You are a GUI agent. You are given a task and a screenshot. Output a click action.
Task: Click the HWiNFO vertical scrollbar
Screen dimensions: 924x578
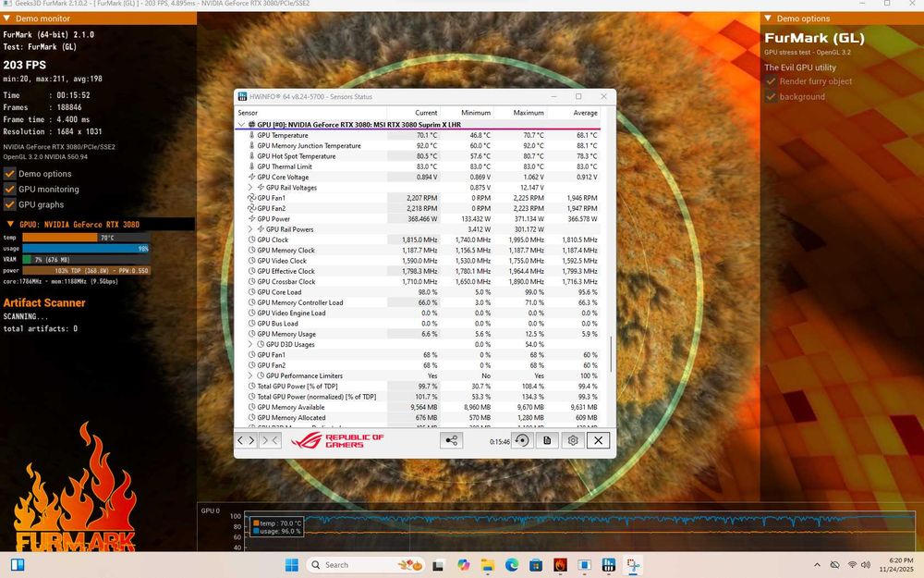(x=611, y=354)
